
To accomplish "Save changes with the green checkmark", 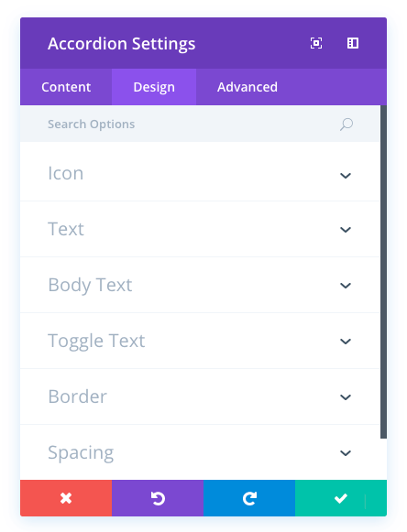I will pyautogui.click(x=341, y=498).
